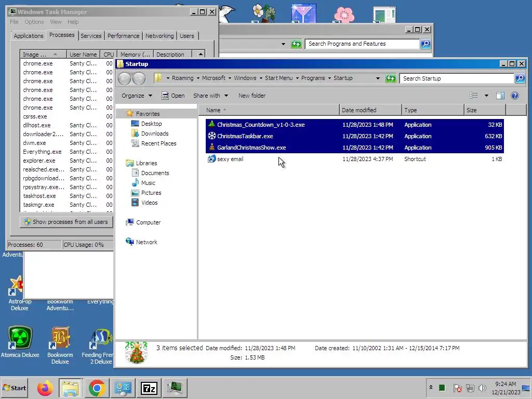Click the volume icon in system tray
The height and width of the screenshot is (399, 532).
482,388
